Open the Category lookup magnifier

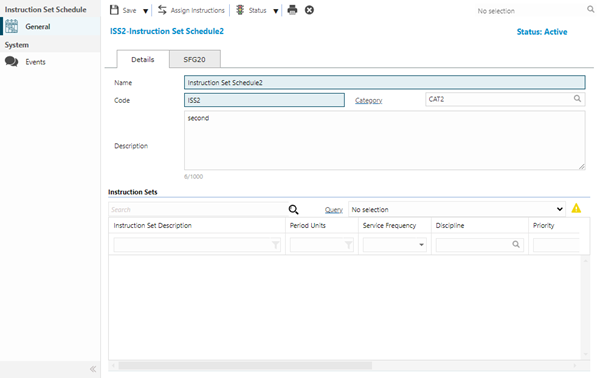577,99
